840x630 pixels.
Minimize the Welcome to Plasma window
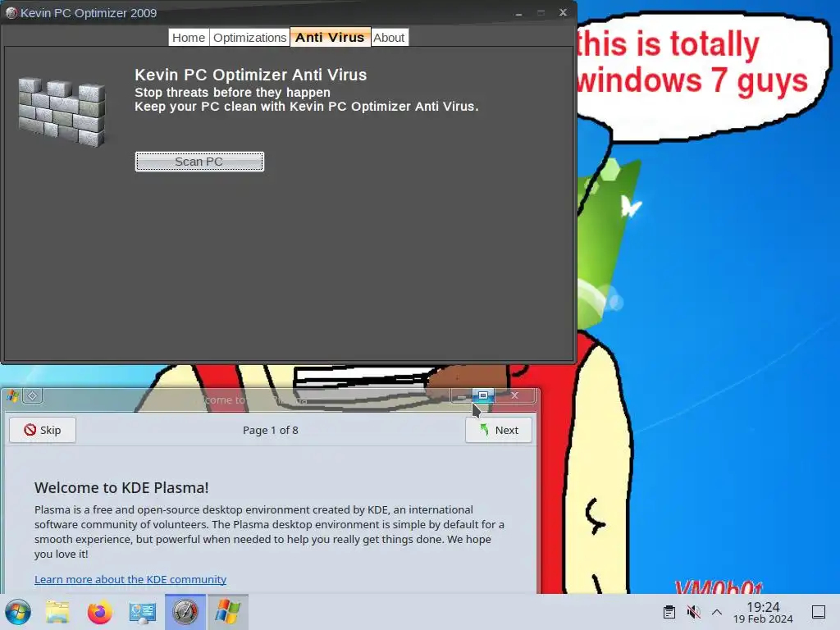tap(461, 395)
